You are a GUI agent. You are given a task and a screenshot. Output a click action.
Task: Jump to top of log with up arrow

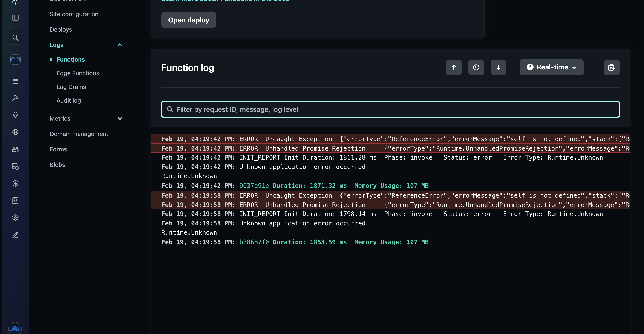coord(454,67)
